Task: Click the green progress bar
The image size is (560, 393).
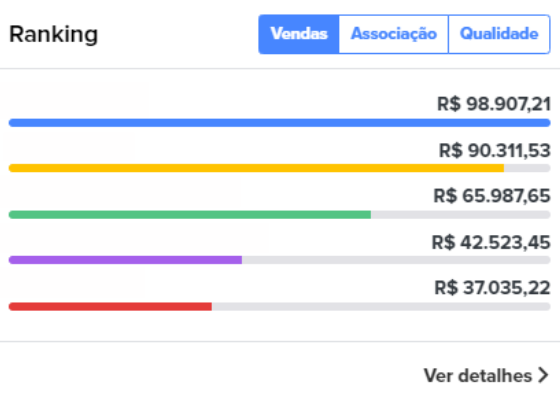Action: point(190,215)
